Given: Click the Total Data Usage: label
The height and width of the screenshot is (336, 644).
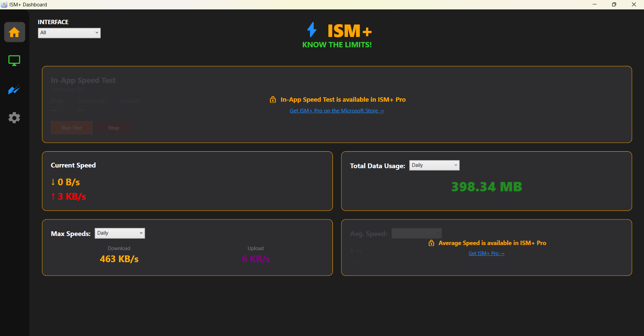Looking at the screenshot, I should pos(377,166).
